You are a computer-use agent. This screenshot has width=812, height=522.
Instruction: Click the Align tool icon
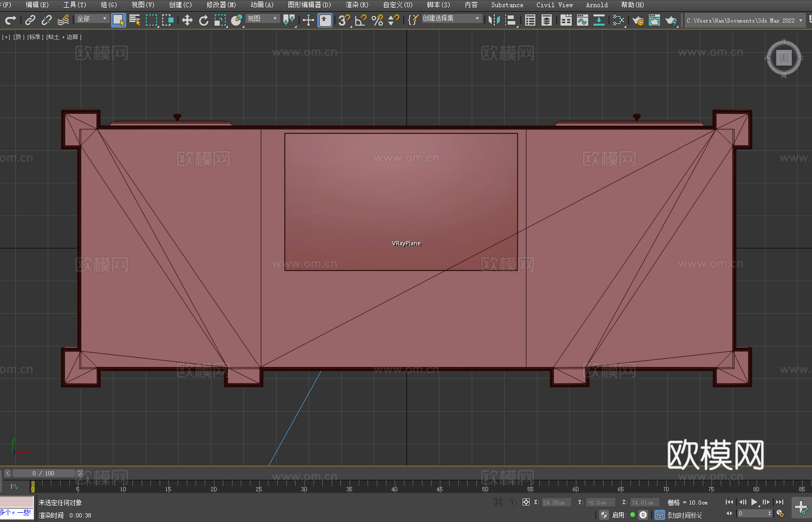click(511, 20)
